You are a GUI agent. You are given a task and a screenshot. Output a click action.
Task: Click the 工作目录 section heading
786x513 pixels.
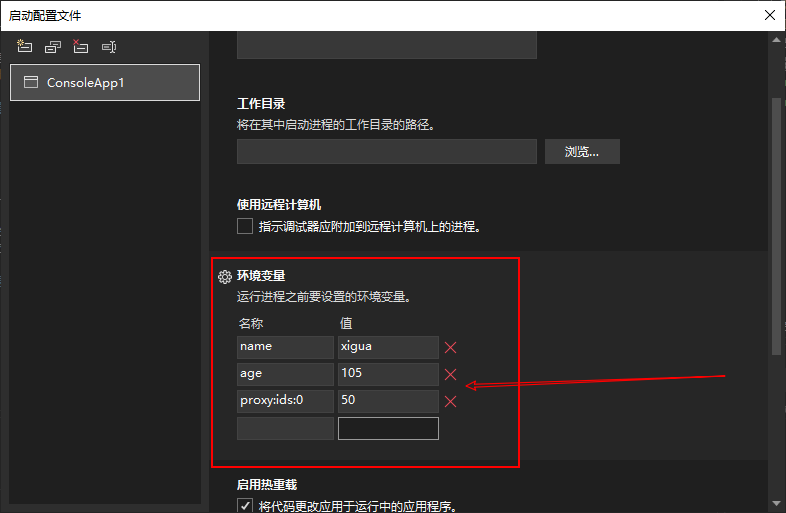click(261, 104)
